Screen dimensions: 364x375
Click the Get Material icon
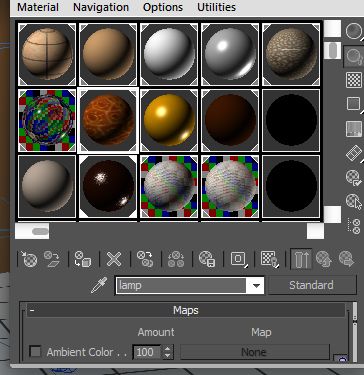[29, 259]
